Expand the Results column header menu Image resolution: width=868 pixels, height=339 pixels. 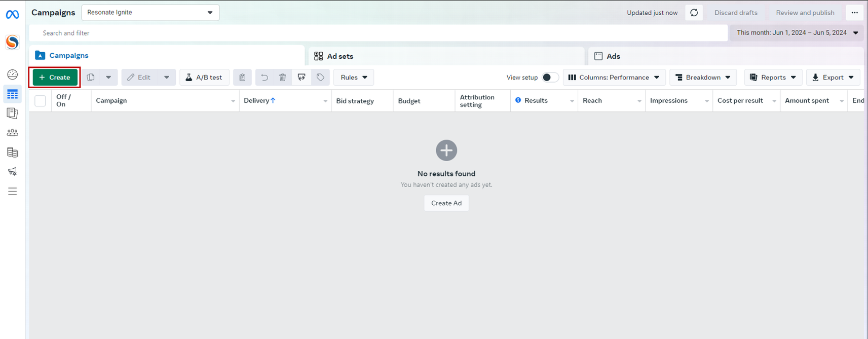572,101
